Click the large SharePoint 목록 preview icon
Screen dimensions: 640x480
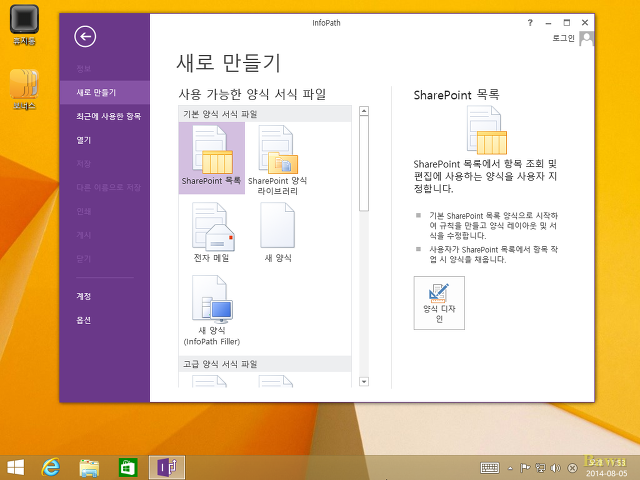(487, 130)
